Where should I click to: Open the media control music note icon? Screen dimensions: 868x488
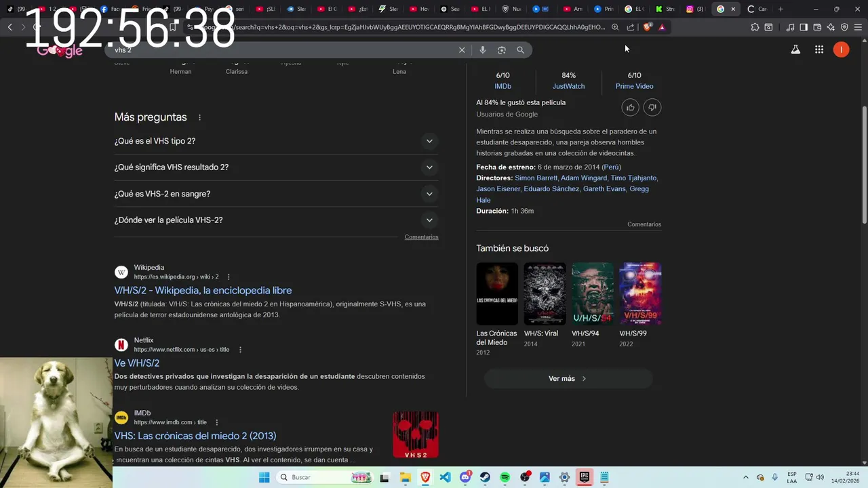[x=790, y=27]
